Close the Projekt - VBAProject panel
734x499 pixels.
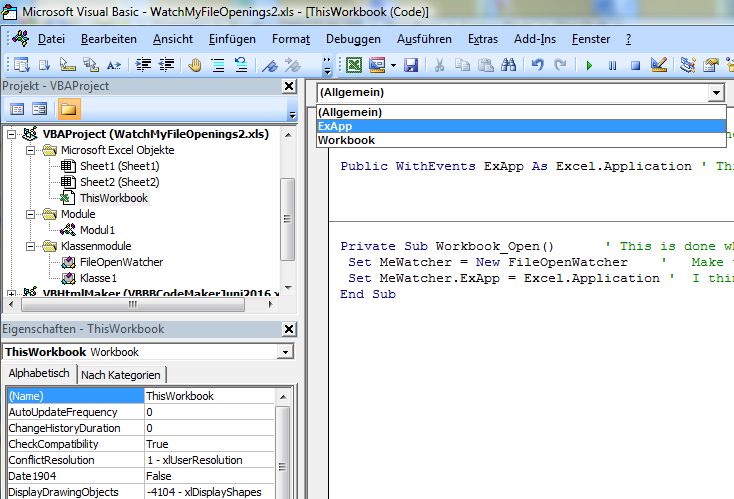(289, 86)
